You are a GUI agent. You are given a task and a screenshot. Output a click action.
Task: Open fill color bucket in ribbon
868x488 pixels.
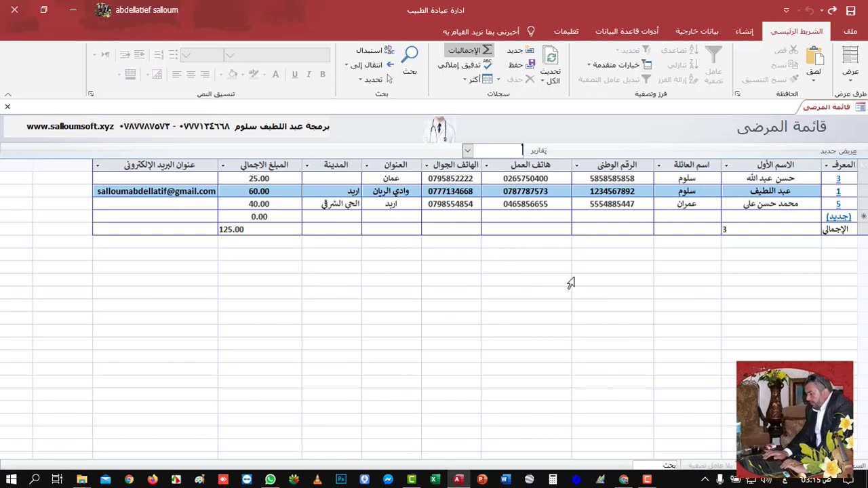pos(233,75)
